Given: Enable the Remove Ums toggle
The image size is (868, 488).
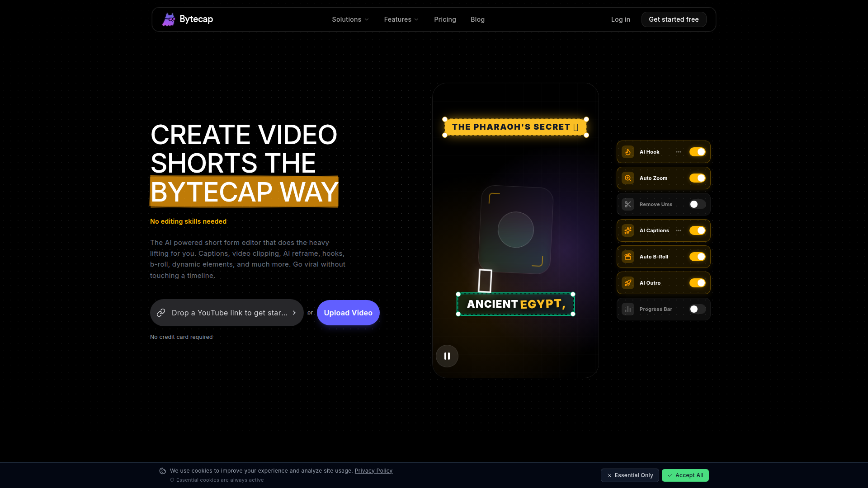Looking at the screenshot, I should pos(697,204).
